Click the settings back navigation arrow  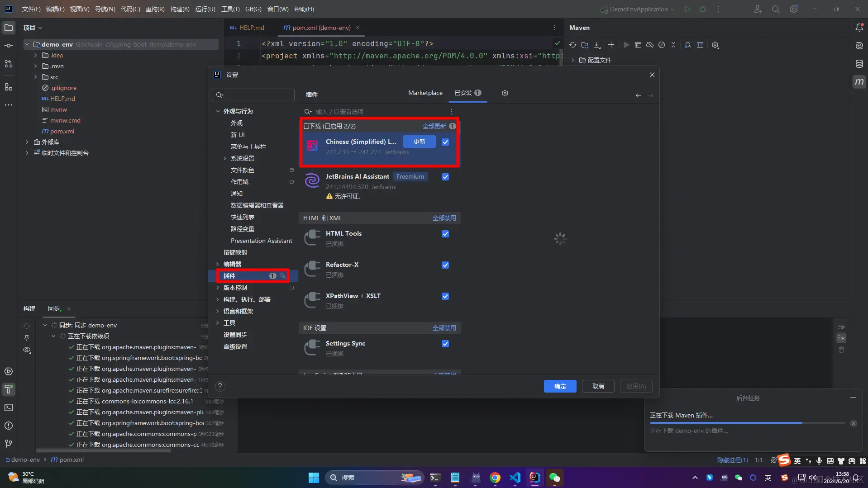click(638, 95)
